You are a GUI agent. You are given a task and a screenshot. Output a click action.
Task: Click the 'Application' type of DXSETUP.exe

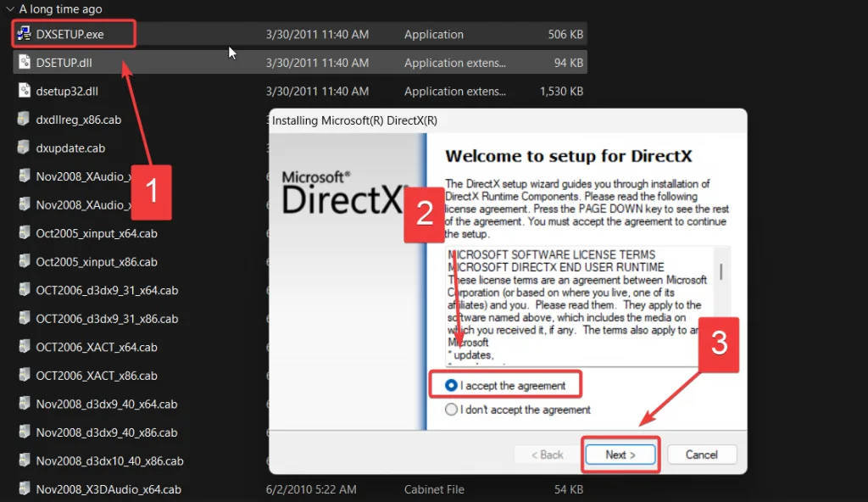point(433,35)
